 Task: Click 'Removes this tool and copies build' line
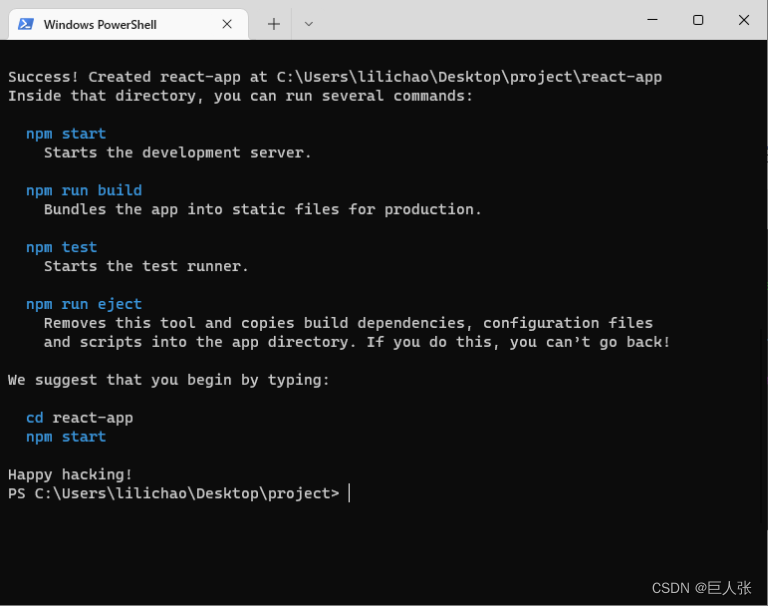pos(348,323)
